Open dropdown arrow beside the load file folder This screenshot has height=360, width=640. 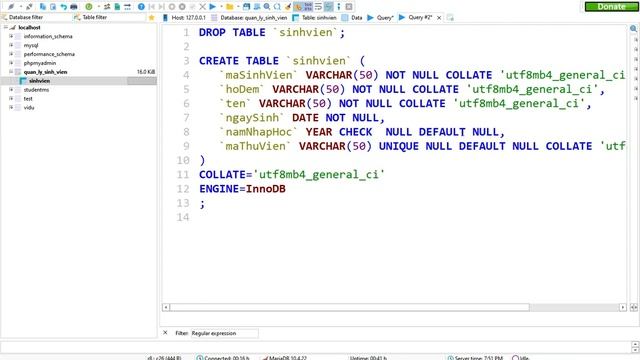[x=238, y=7]
